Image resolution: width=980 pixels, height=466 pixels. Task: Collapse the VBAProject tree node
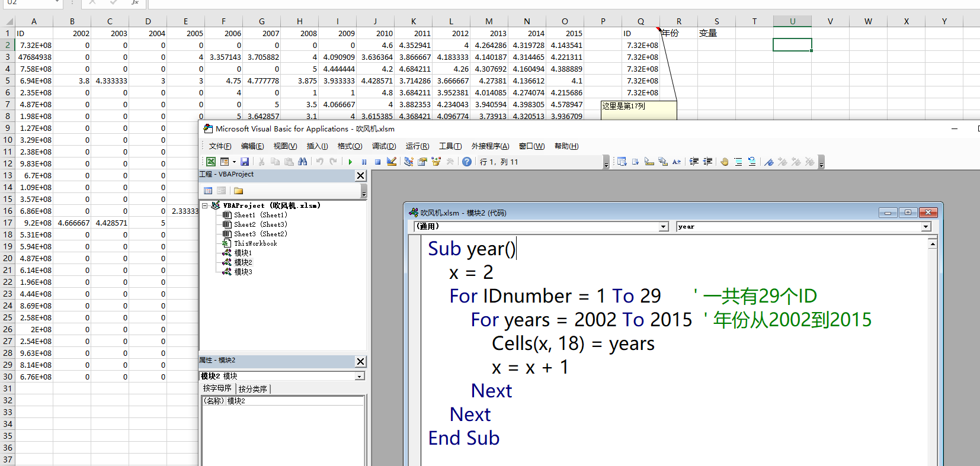click(x=205, y=205)
